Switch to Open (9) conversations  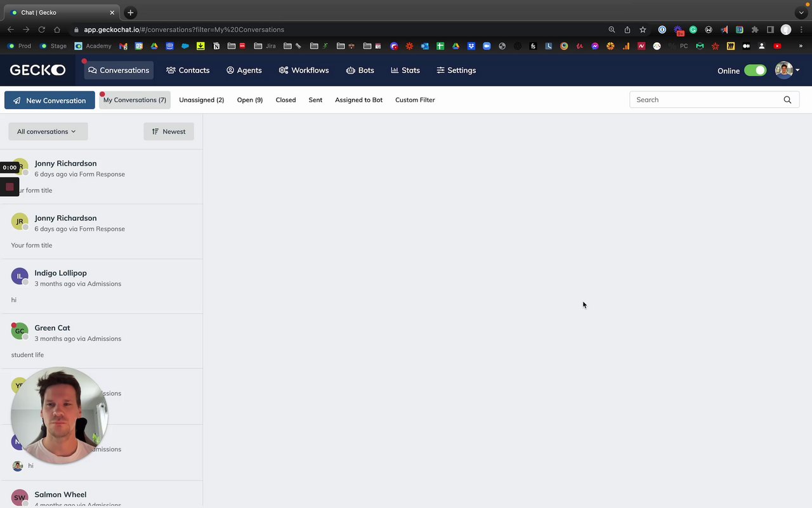pos(250,100)
